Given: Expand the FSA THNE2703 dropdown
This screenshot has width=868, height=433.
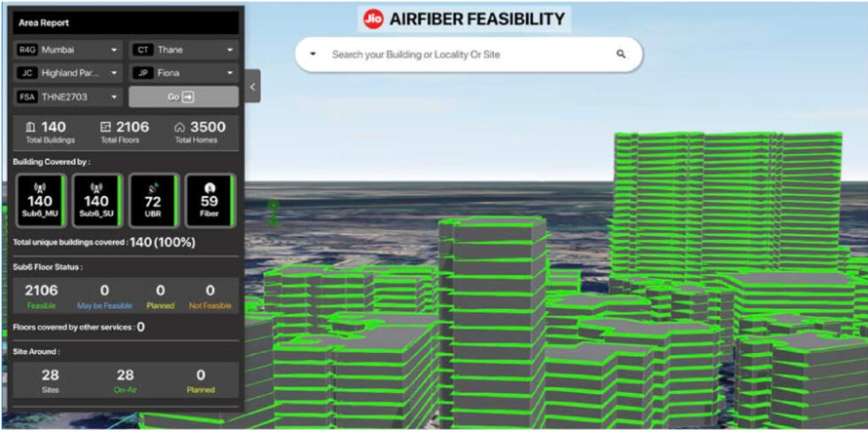Looking at the screenshot, I should pos(68,98).
